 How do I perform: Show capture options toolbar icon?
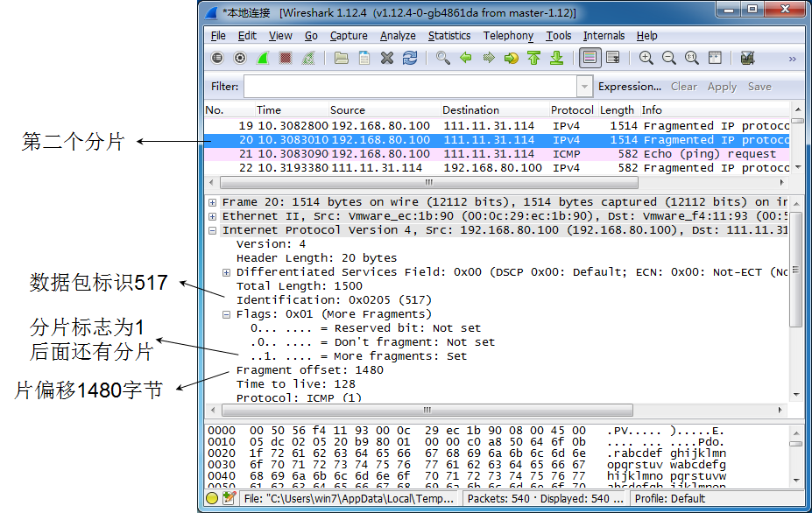tap(240, 58)
